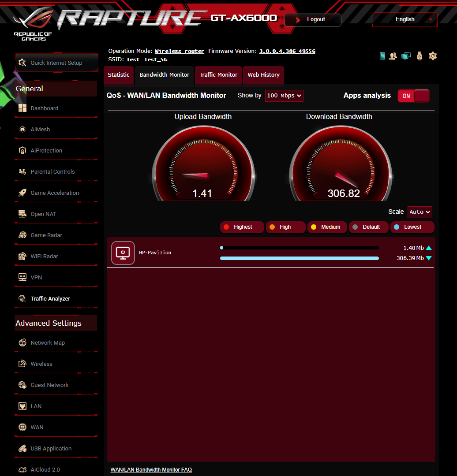457x476 pixels.
Task: Click the VPN sidebar icon
Action: [x=22, y=278]
